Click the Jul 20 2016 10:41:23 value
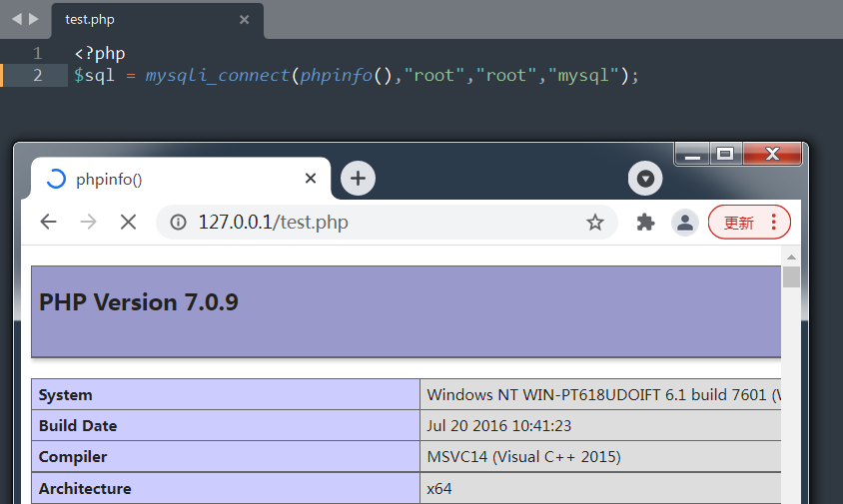This screenshot has height=504, width=843. point(499,425)
